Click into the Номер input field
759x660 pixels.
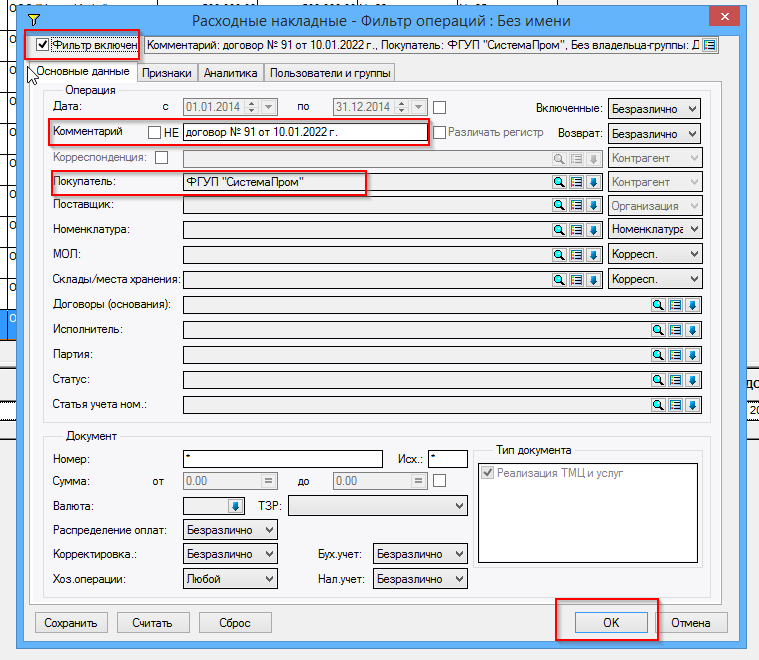[x=283, y=458]
